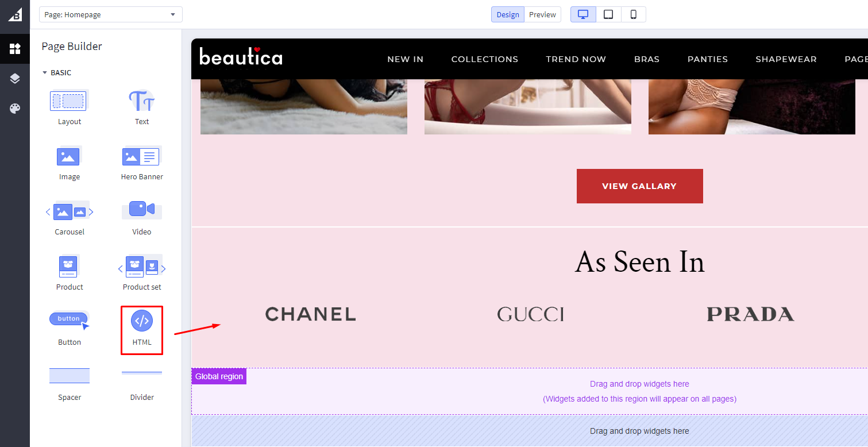Select the Hero Banner widget
The height and width of the screenshot is (447, 868).
[x=142, y=163]
